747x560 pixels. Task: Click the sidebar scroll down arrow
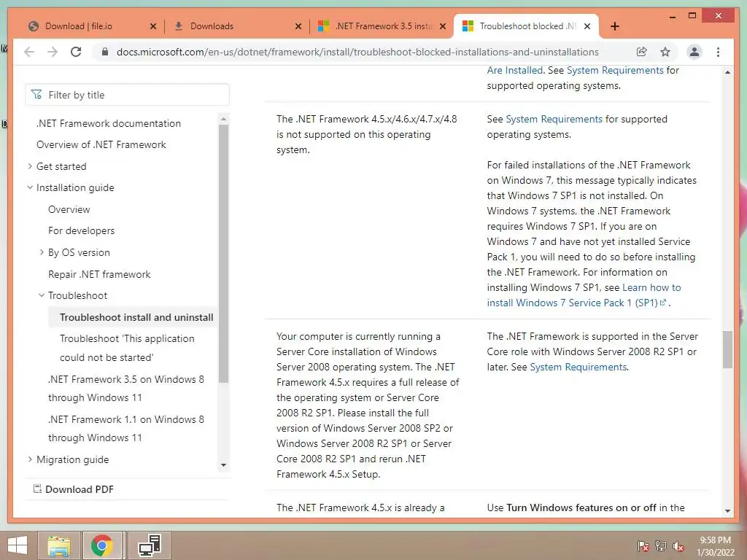coord(223,465)
